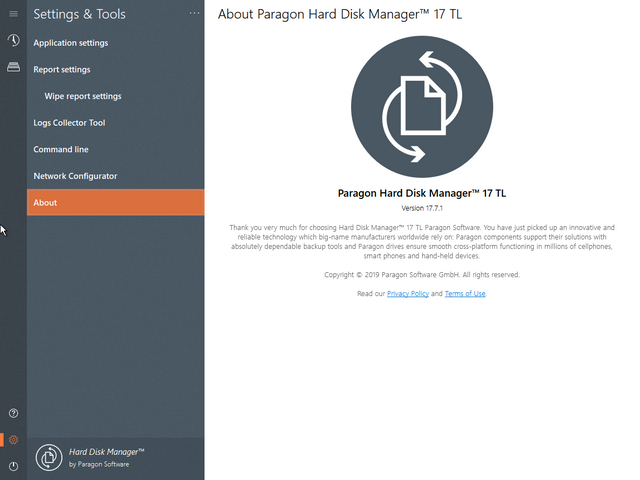Launch the Logs Collector Tool
Image resolution: width=640 pixels, height=480 pixels.
point(69,123)
